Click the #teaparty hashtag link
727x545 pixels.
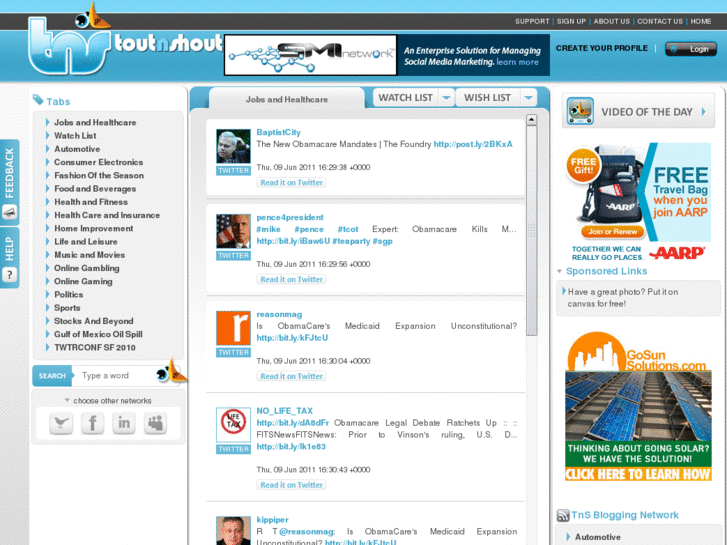pyautogui.click(x=351, y=241)
